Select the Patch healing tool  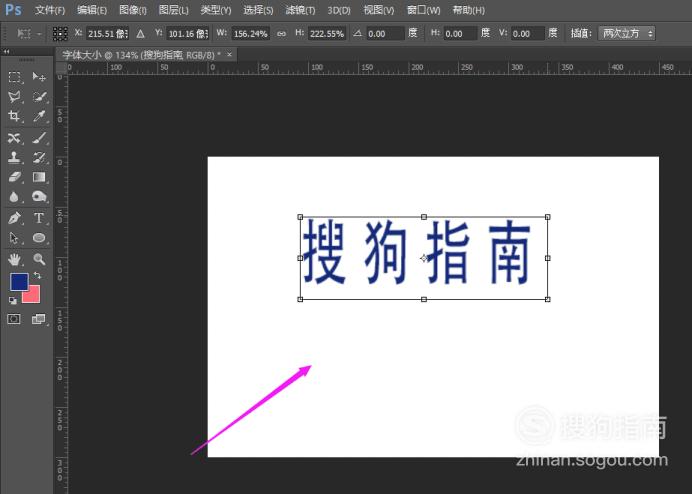click(x=14, y=138)
